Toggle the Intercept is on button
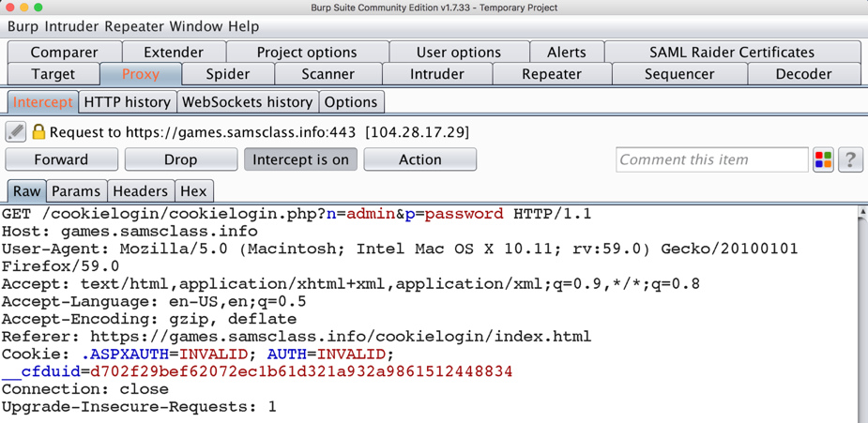Image resolution: width=868 pixels, height=423 pixels. pos(300,159)
